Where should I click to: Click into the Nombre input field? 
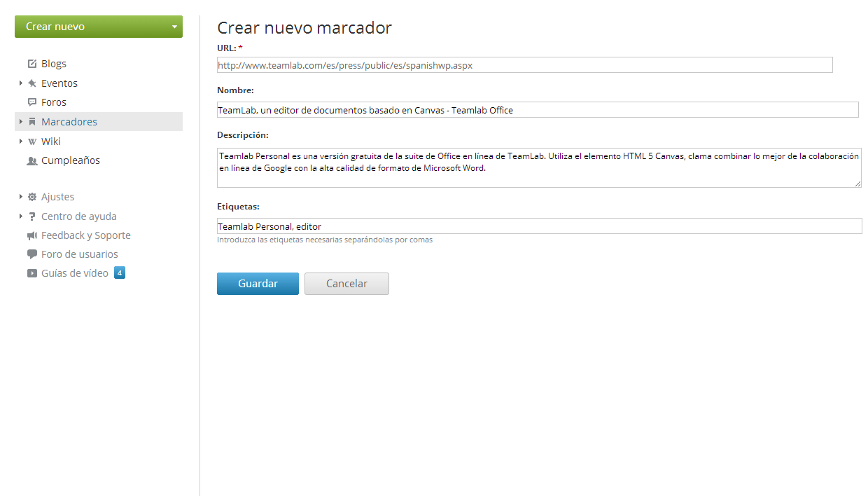[538, 110]
